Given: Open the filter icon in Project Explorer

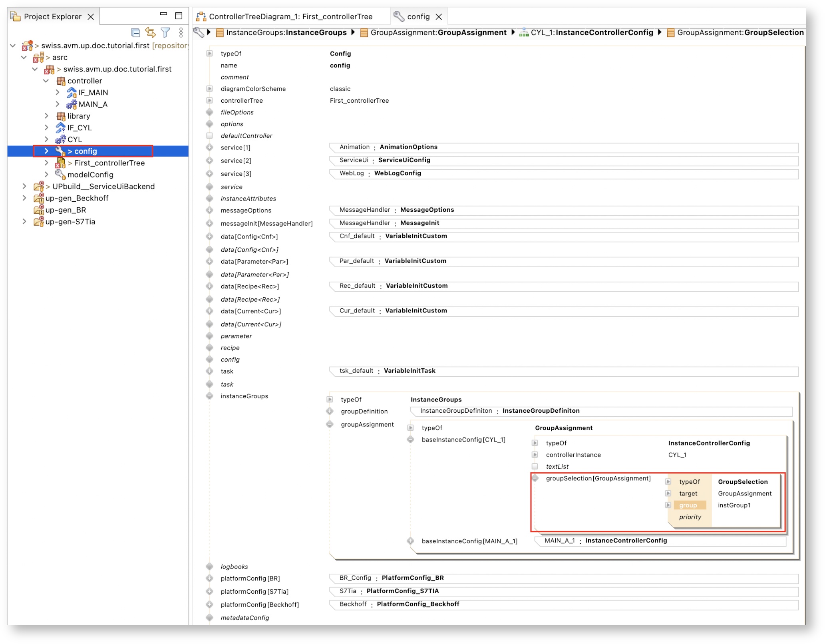Looking at the screenshot, I should click(x=165, y=32).
